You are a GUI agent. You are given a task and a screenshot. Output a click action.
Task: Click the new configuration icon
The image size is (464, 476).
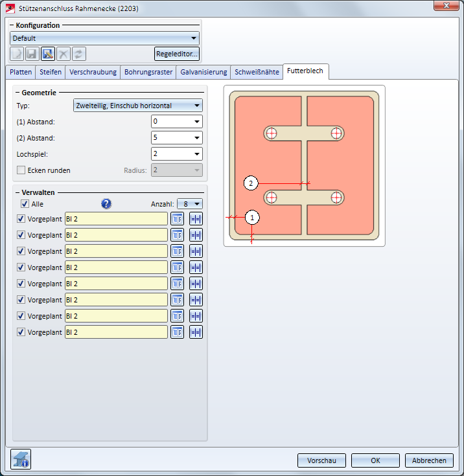[17, 54]
